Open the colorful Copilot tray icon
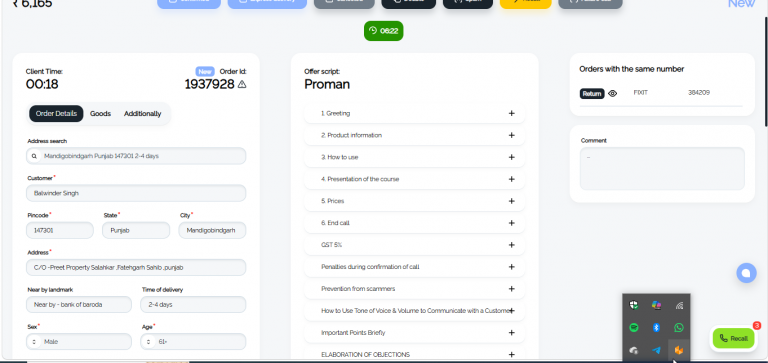 [656, 306]
